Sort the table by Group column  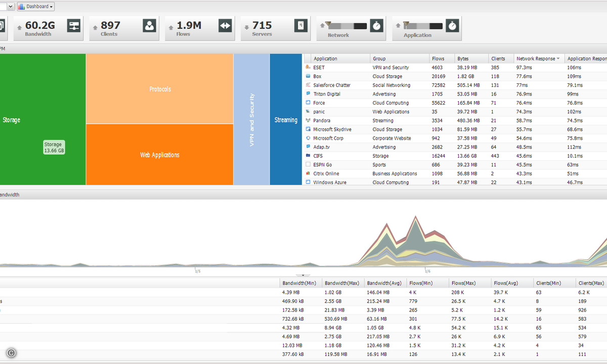pos(400,59)
